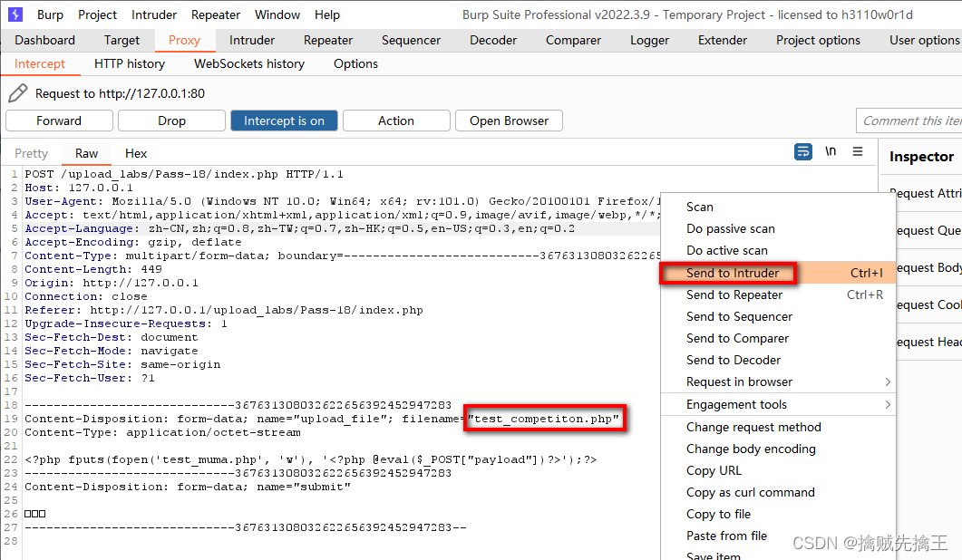
Task: Open the Extender tab
Action: point(722,41)
